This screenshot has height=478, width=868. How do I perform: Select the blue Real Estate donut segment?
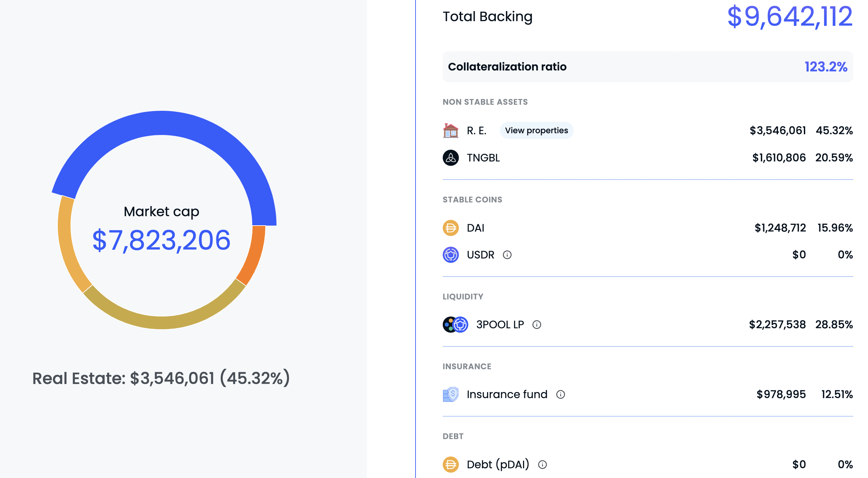[x=162, y=123]
